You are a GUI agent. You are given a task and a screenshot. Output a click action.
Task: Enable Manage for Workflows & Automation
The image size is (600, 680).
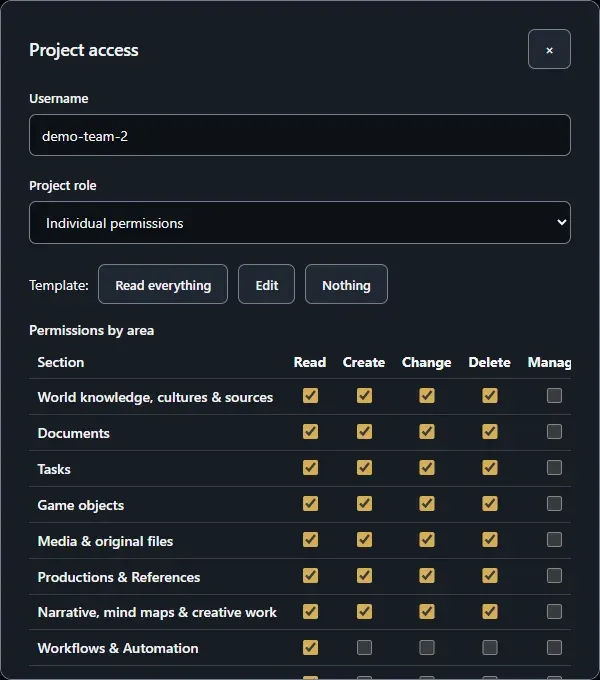[x=554, y=647]
